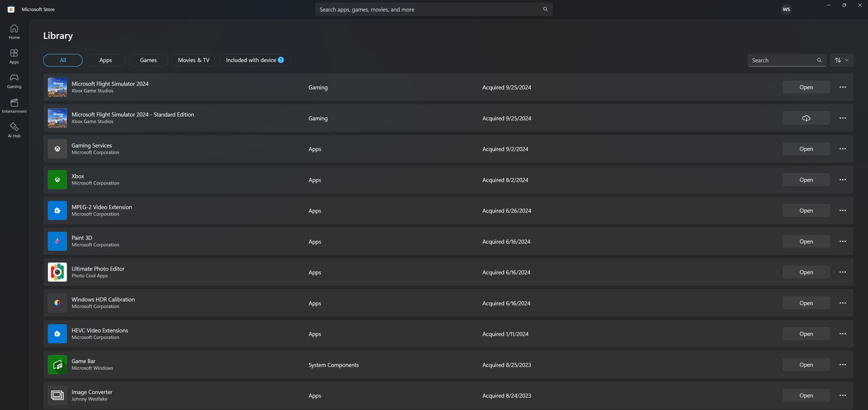Click the Xbox app icon
The height and width of the screenshot is (410, 868).
click(57, 180)
